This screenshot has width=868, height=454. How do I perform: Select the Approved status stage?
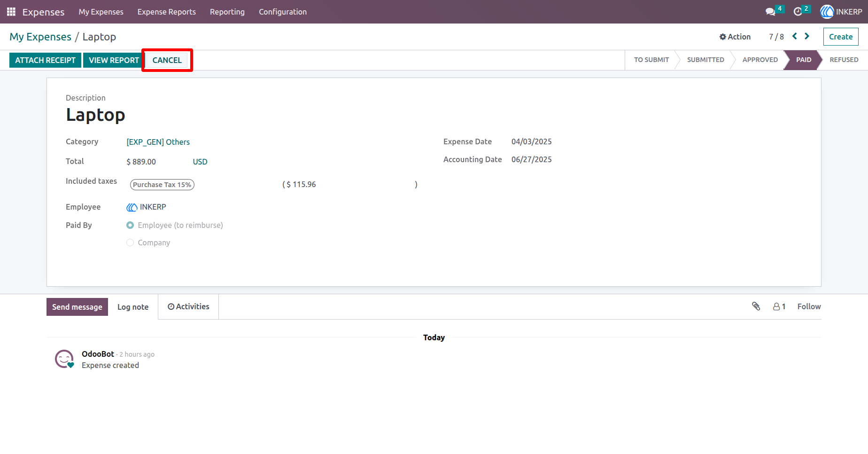(x=760, y=60)
